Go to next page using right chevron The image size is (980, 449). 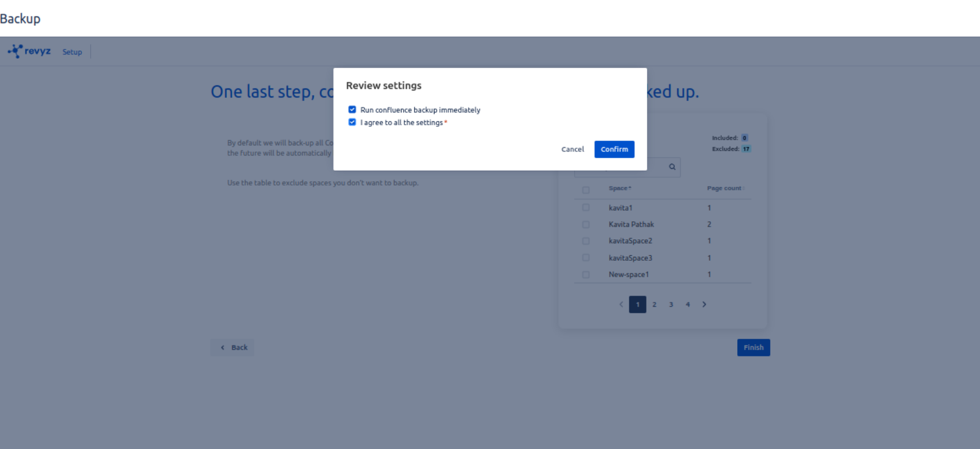click(704, 305)
